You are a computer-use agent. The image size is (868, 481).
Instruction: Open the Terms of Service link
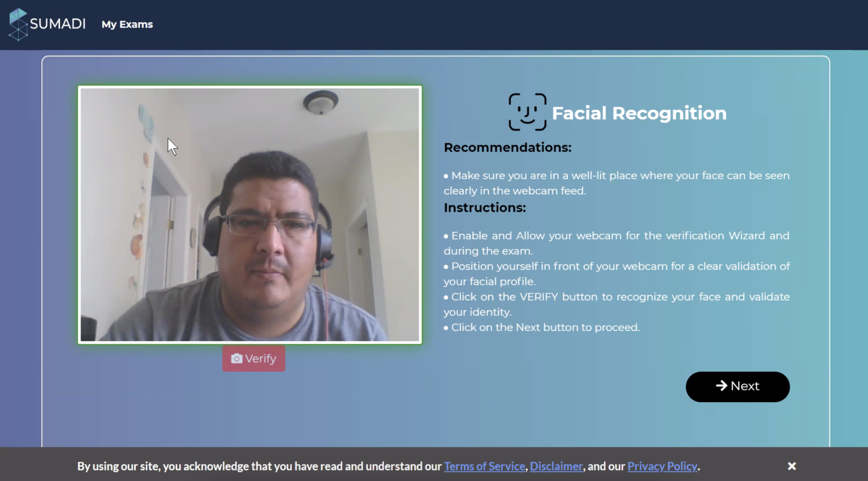pyautogui.click(x=484, y=466)
